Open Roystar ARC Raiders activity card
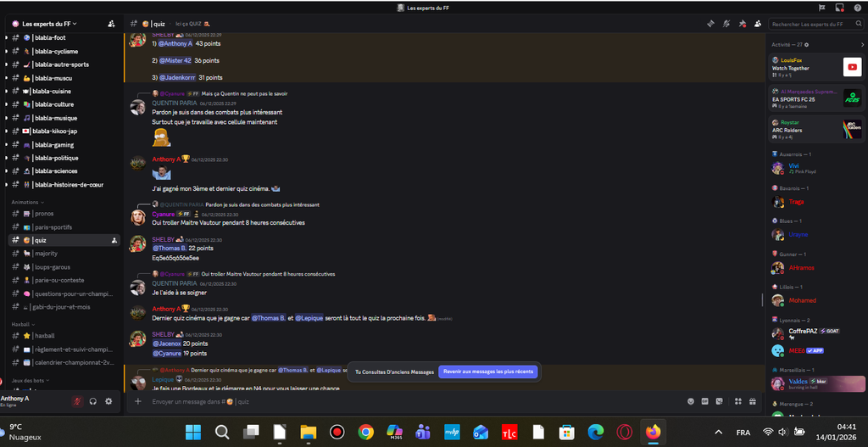The width and height of the screenshot is (868, 447). click(x=816, y=129)
